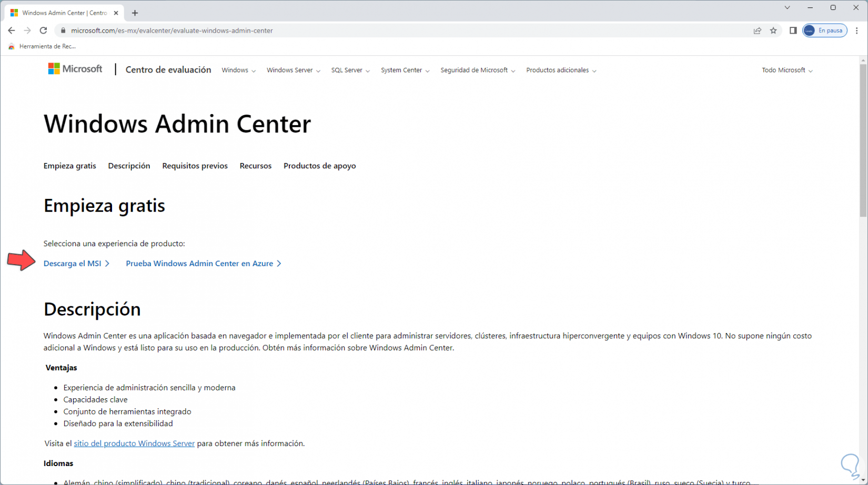The width and height of the screenshot is (868, 485).
Task: Click 'Experiencia de administración sencilla y moderna' bullet
Action: pyautogui.click(x=149, y=388)
